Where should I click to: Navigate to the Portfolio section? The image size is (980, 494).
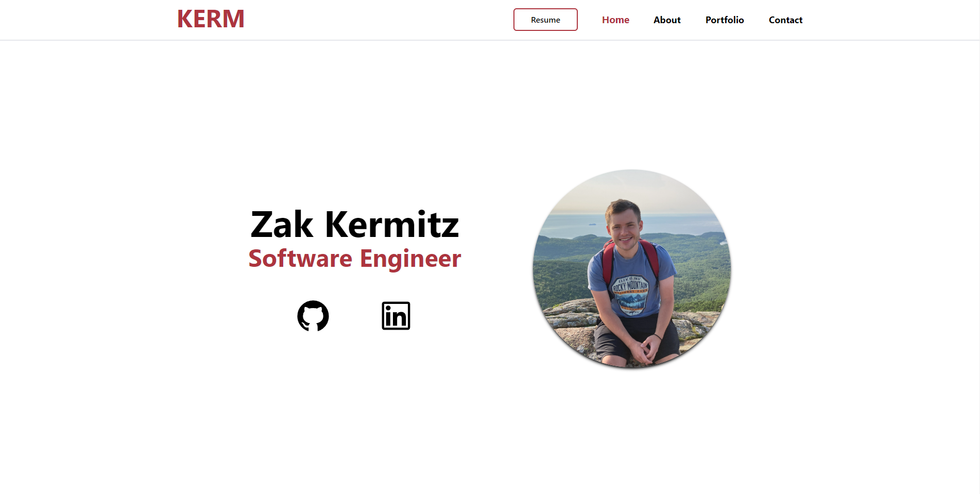pos(725,20)
